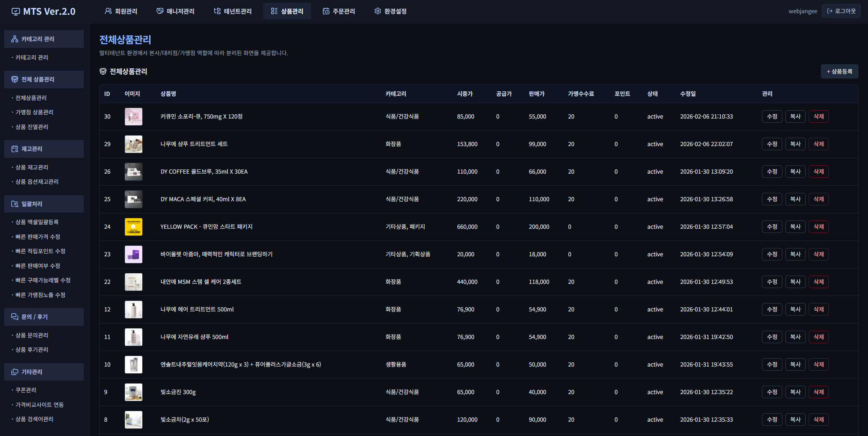Open 회원관리 member management icon
868x436 pixels.
[108, 11]
